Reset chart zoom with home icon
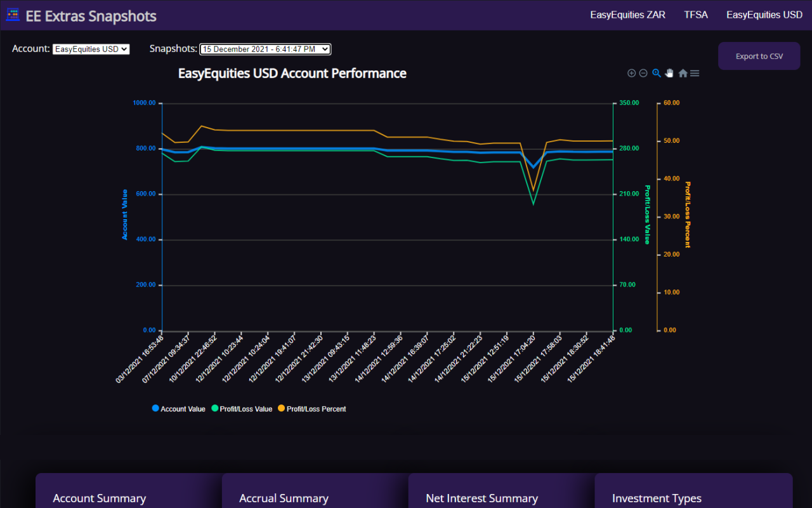 (x=683, y=74)
